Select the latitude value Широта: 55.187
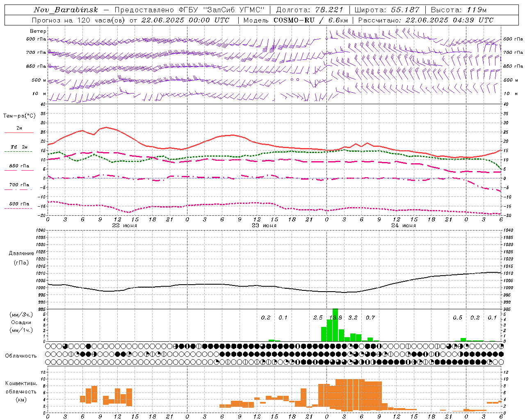 (x=387, y=10)
